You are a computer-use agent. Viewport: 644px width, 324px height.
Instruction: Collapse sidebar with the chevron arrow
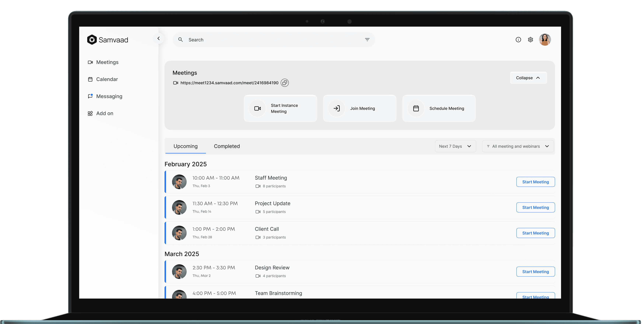pos(159,38)
